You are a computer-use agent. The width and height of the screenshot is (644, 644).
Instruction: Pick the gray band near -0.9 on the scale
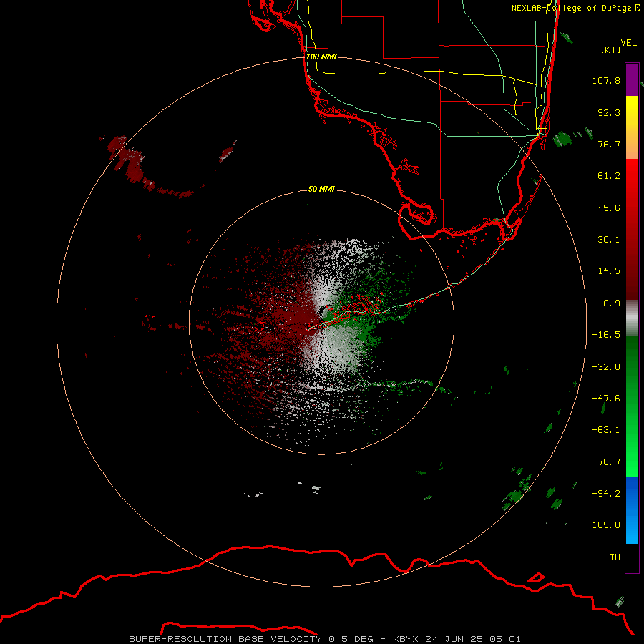632,318
